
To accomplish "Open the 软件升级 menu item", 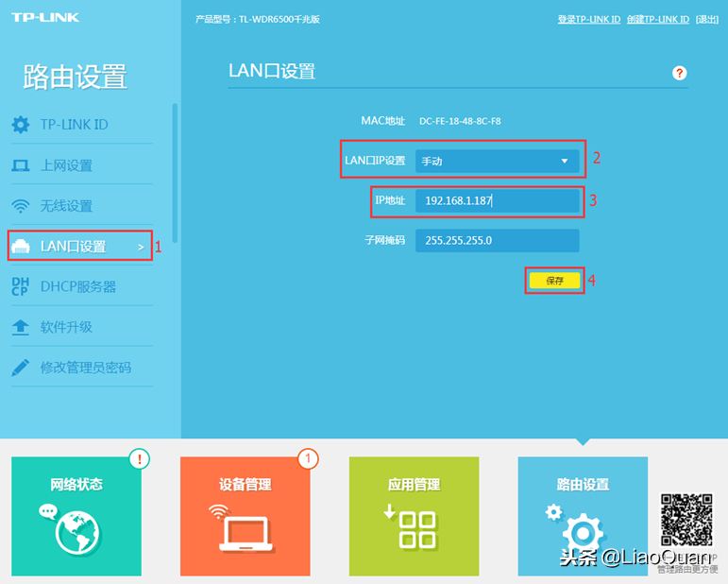I will [82, 327].
